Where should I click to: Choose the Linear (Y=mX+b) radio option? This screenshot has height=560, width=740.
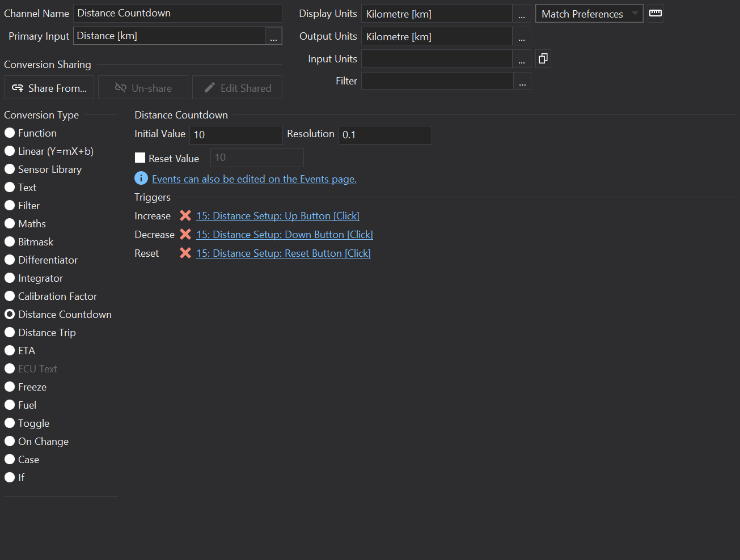(10, 151)
